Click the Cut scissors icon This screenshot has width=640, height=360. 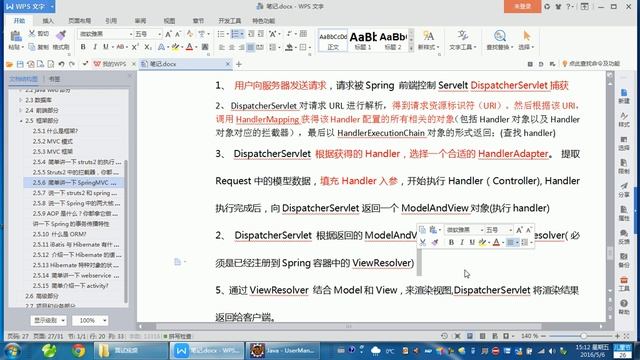(x=32, y=33)
